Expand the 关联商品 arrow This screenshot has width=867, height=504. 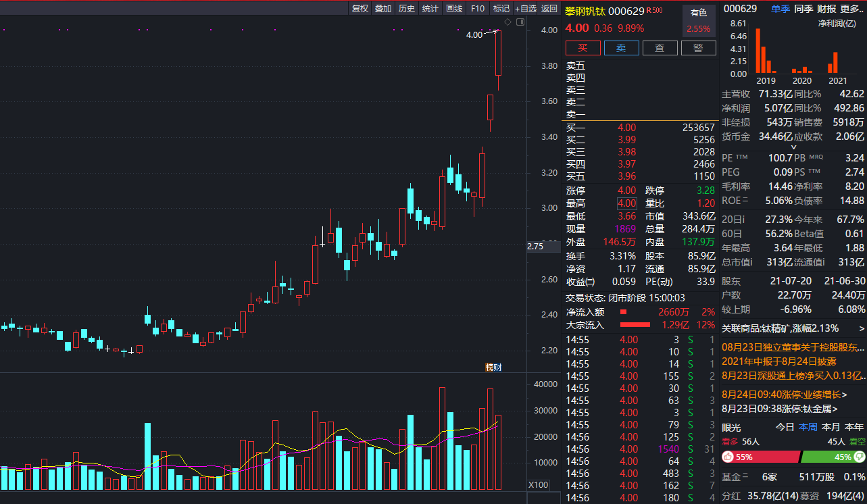pos(862,329)
